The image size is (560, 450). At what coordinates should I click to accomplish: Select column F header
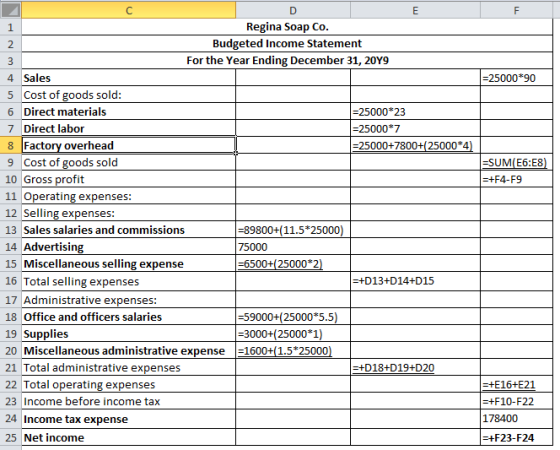516,10
